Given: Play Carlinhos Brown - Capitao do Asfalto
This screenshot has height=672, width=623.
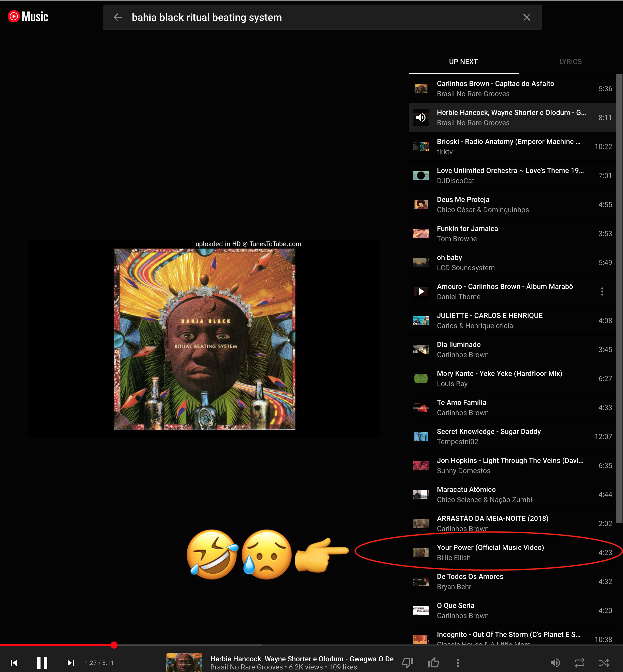Looking at the screenshot, I should (512, 89).
